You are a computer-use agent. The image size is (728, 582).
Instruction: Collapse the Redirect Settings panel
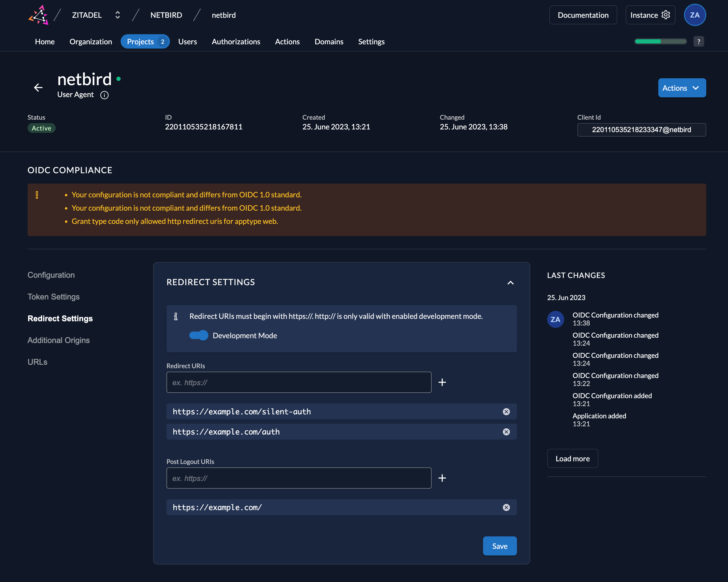511,283
